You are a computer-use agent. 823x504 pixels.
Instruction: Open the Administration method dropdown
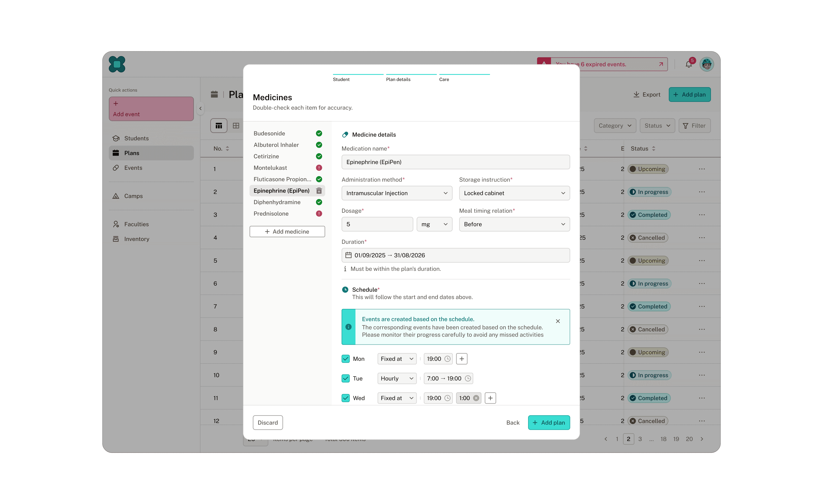397,193
